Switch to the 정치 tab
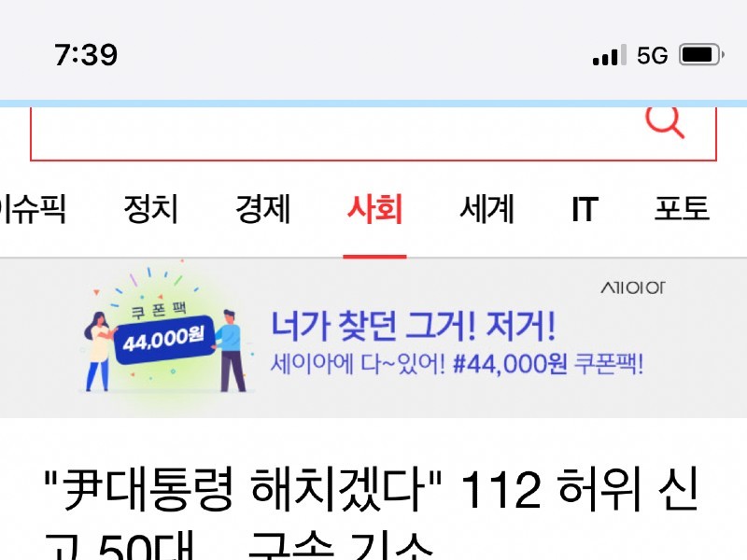747x560 pixels. tap(150, 208)
